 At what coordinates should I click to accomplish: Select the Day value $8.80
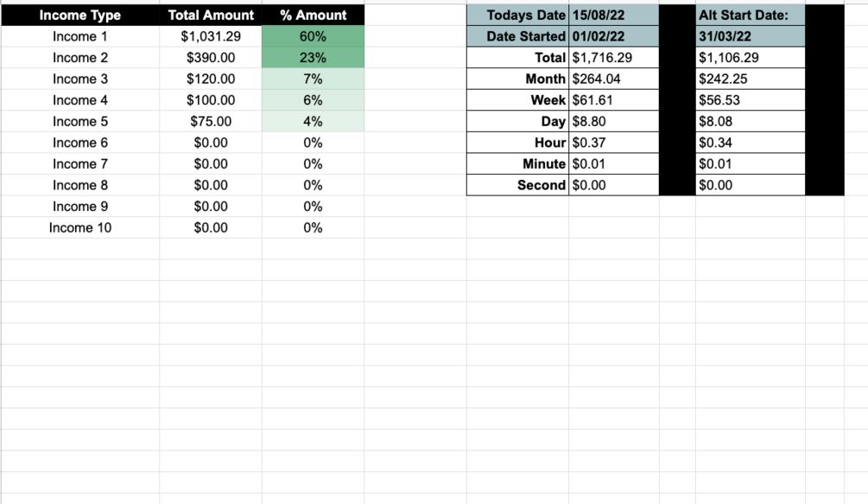coord(613,121)
